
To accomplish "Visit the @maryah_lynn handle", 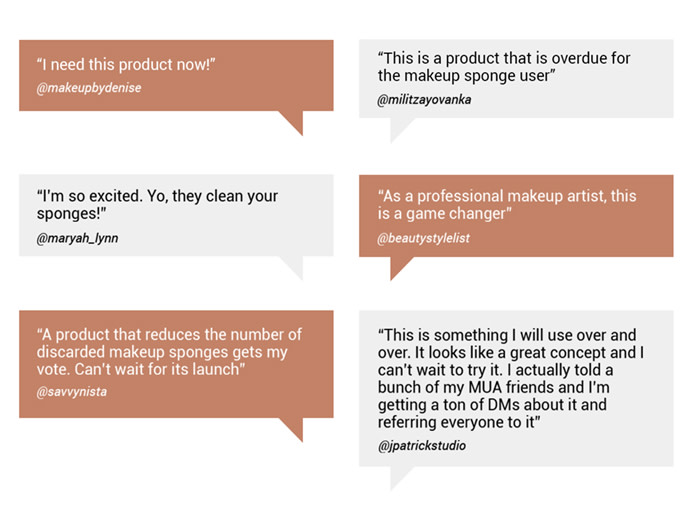I will 77,238.
